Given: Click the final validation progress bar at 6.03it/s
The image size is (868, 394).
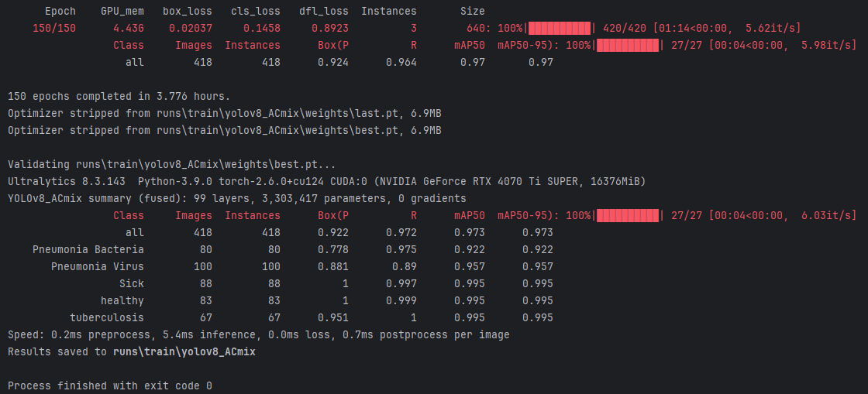Looking at the screenshot, I should (x=626, y=215).
